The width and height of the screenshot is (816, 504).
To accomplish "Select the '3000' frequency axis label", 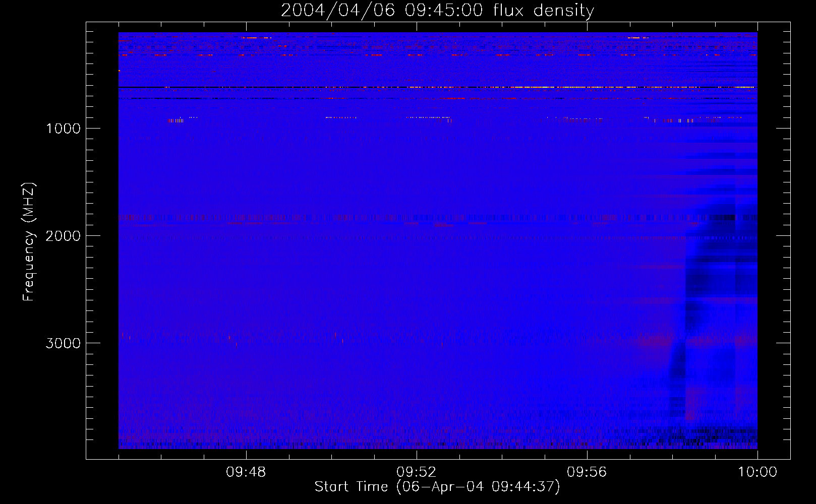I will 63,343.
